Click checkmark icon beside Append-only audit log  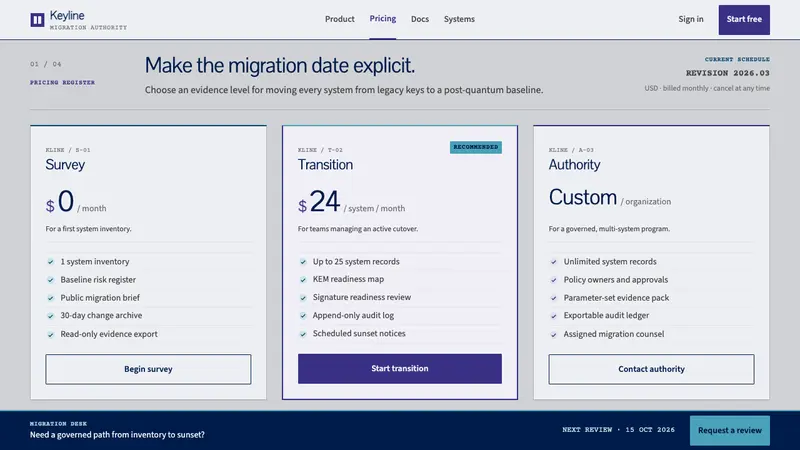point(303,316)
